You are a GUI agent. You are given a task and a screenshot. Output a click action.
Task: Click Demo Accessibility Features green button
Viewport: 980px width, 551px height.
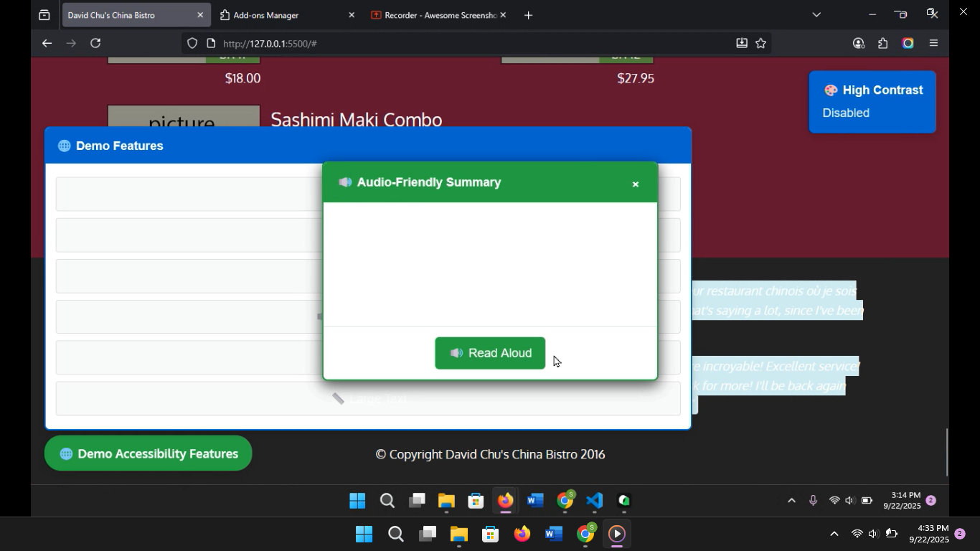point(148,453)
